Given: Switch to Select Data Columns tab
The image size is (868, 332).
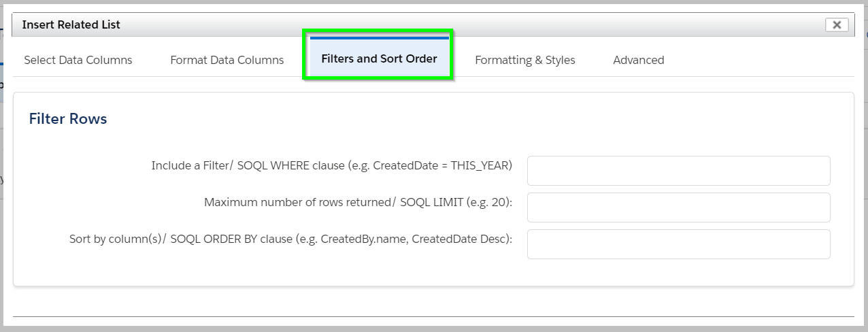Looking at the screenshot, I should (x=78, y=60).
